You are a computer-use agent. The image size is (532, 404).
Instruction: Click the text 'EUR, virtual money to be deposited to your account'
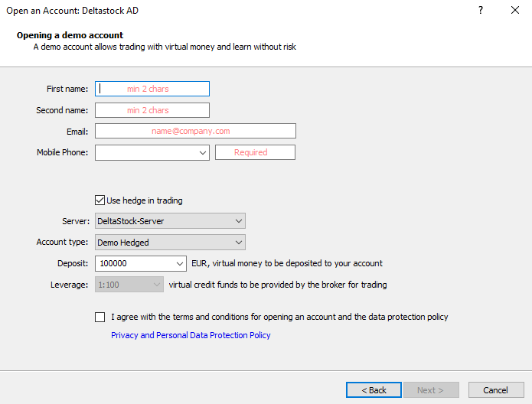pyautogui.click(x=287, y=263)
